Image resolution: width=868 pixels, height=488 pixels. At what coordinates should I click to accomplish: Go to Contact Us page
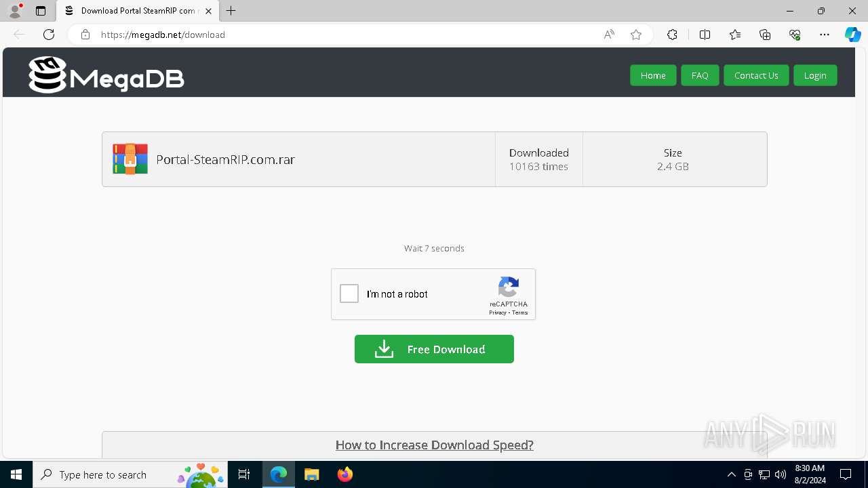point(756,75)
